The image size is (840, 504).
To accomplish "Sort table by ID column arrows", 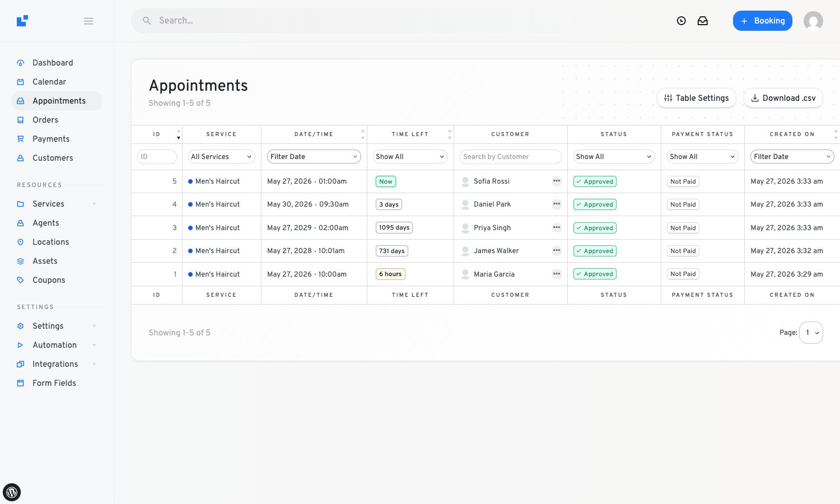I will 179,134.
